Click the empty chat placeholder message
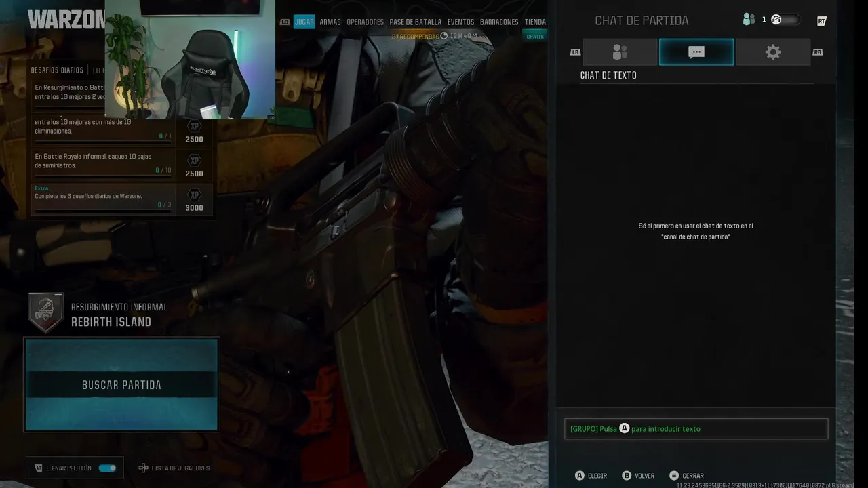Screen dimensions: 868x488 (696, 231)
